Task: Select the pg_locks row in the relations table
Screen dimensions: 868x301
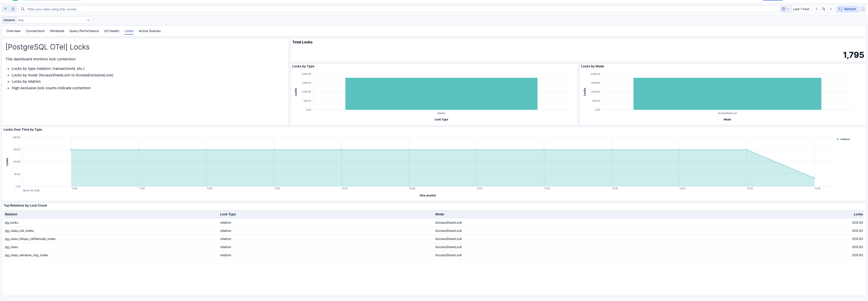Action: [x=12, y=223]
